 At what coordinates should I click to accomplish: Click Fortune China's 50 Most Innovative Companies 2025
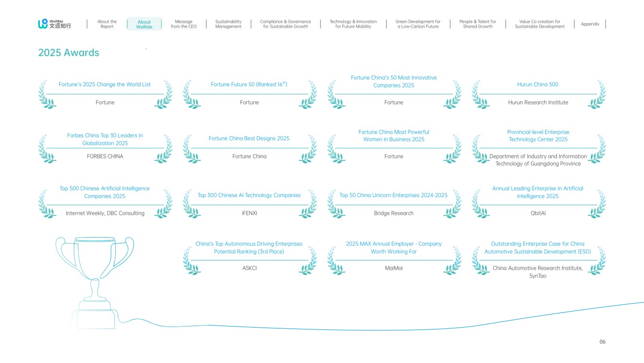point(394,82)
